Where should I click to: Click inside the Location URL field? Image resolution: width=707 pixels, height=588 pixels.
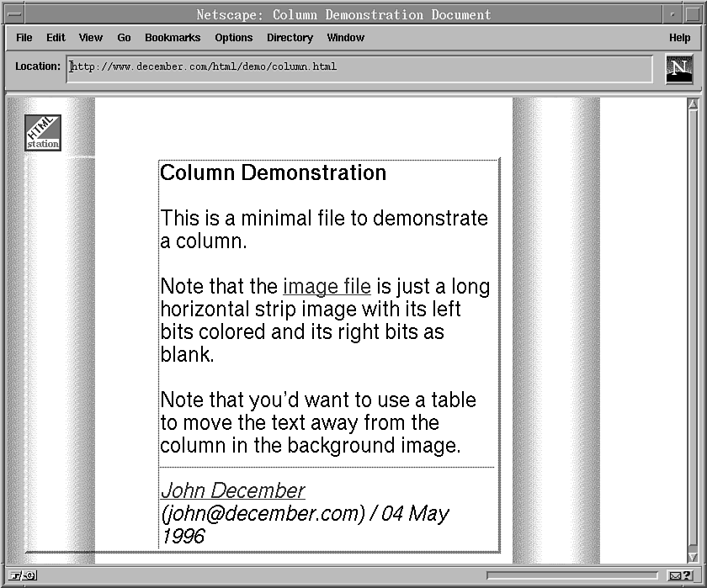(359, 67)
